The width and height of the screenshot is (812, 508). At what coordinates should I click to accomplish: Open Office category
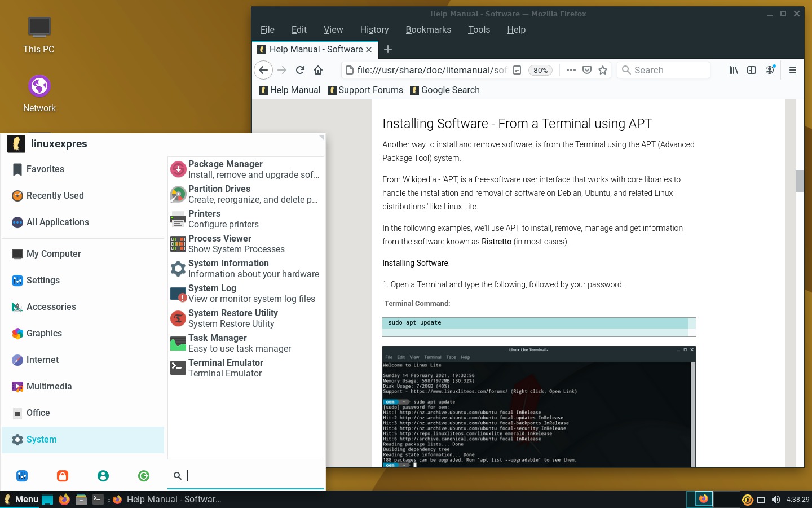pos(83,413)
